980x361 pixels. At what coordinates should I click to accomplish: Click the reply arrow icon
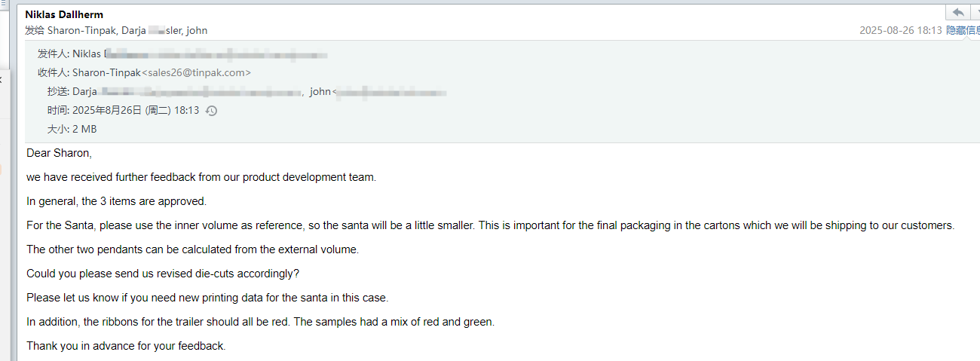tap(958, 12)
